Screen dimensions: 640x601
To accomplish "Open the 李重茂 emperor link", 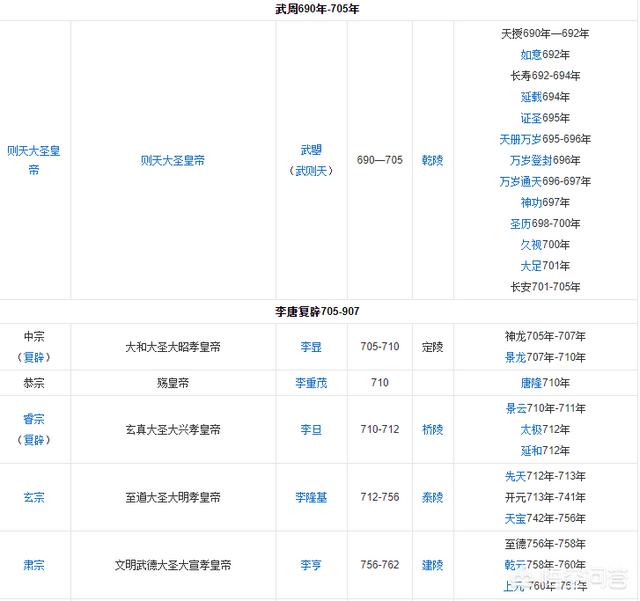I will (x=311, y=383).
